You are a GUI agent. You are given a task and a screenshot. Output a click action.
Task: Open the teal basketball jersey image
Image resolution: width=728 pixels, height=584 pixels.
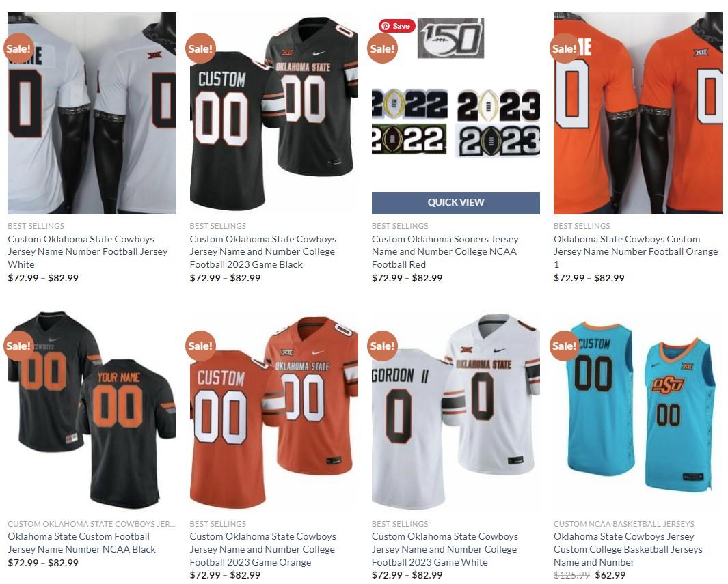tap(638, 411)
